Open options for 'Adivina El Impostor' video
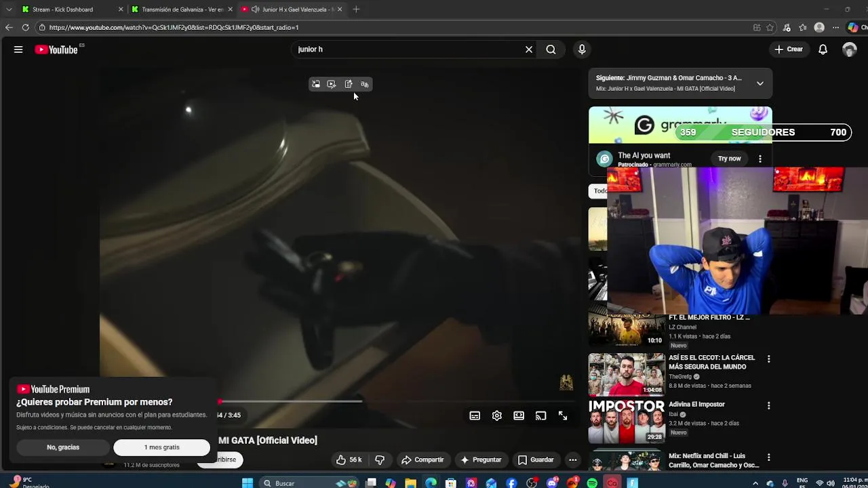Viewport: 868px width, 488px height. pyautogui.click(x=768, y=405)
